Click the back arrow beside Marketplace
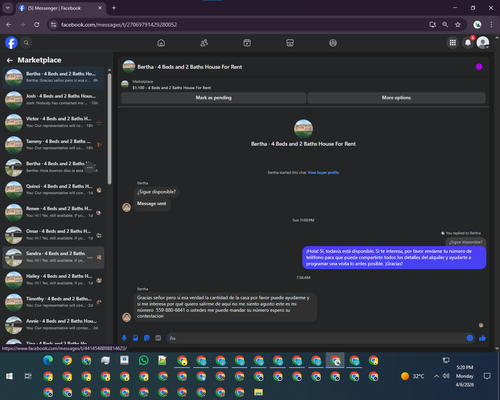Viewport: 500px width, 400px height. pyautogui.click(x=10, y=60)
